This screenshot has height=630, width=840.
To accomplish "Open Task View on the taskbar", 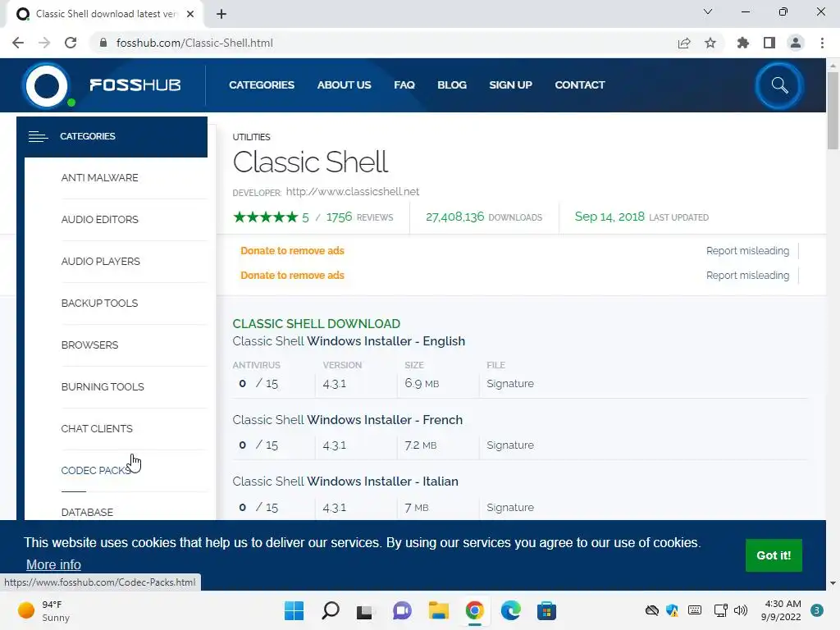I will point(365,610).
